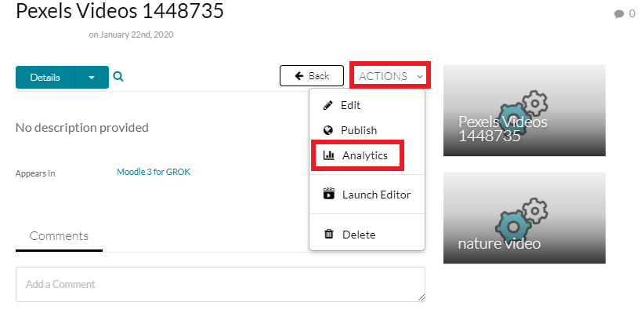Open the Pexels Videos 1448735 thumbnail
The image size is (644, 313).
coord(524,111)
